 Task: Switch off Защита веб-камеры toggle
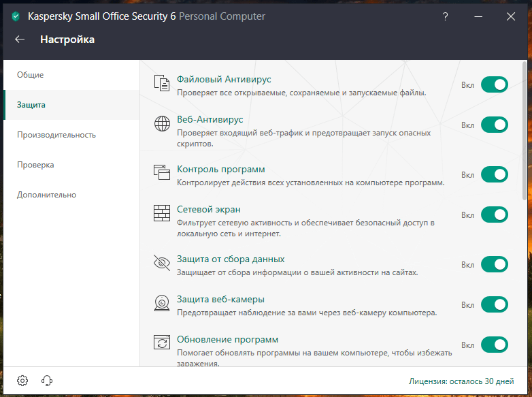click(x=495, y=304)
